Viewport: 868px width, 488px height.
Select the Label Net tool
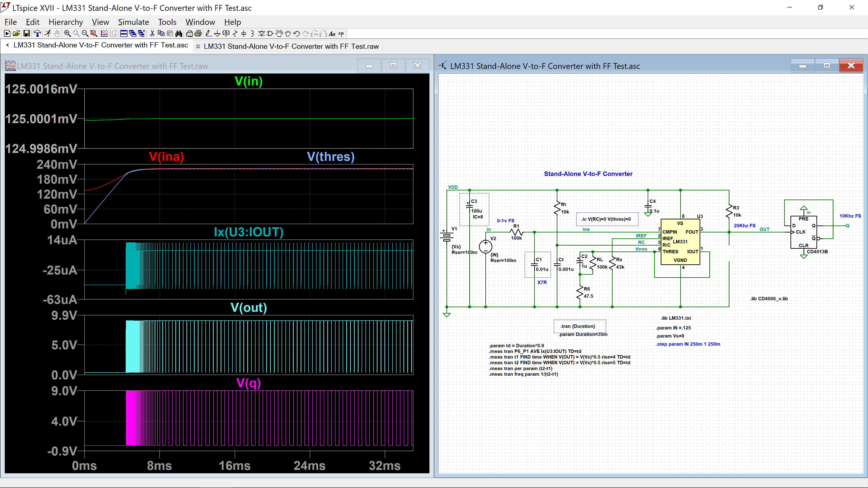coord(226,34)
